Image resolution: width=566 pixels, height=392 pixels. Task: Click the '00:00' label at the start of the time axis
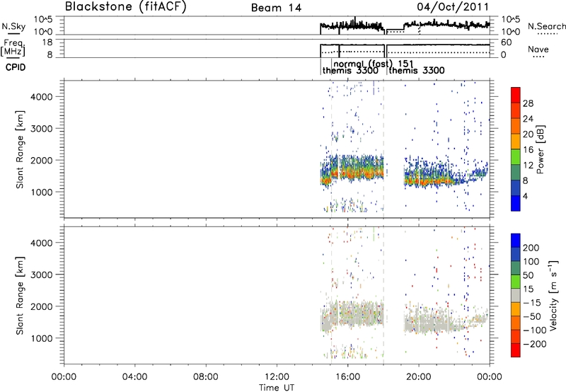pyautogui.click(x=64, y=377)
